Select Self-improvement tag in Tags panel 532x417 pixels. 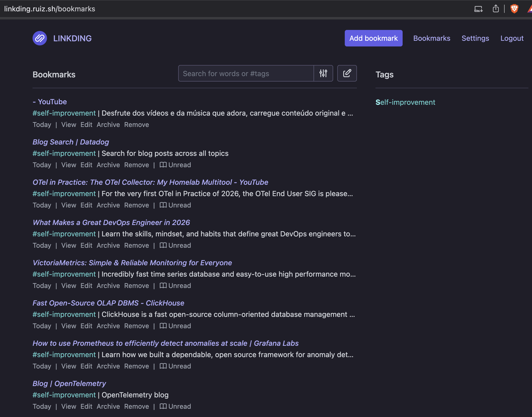pos(405,102)
